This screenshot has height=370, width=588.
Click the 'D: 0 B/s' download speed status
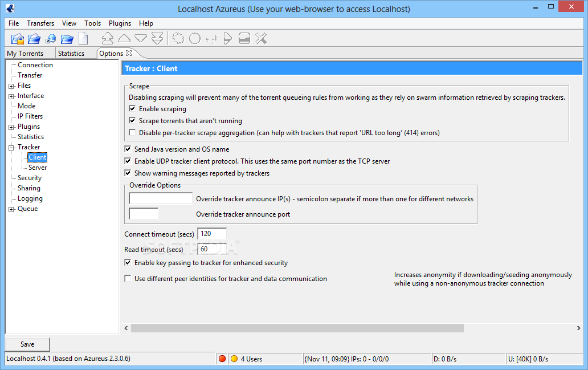pyautogui.click(x=445, y=359)
